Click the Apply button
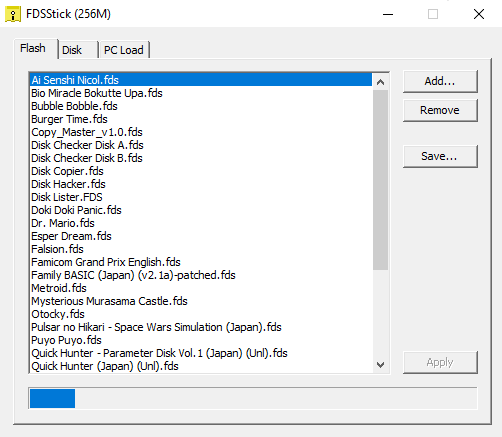 440,362
